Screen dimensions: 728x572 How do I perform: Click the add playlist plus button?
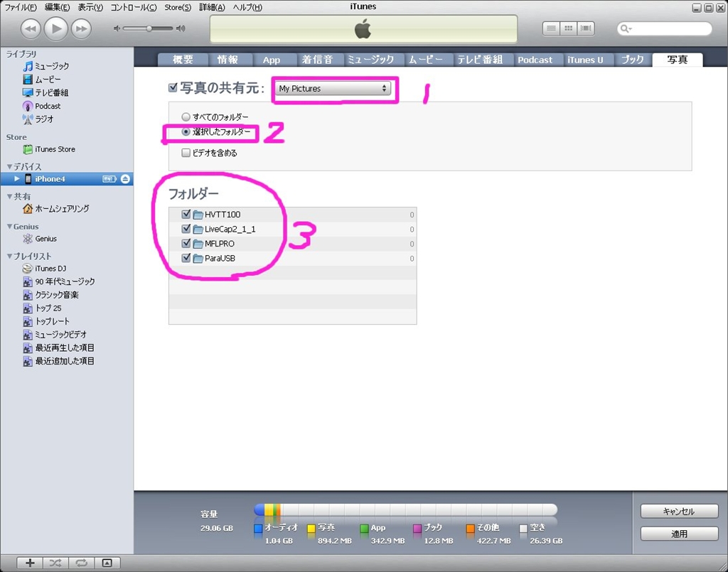coord(30,563)
